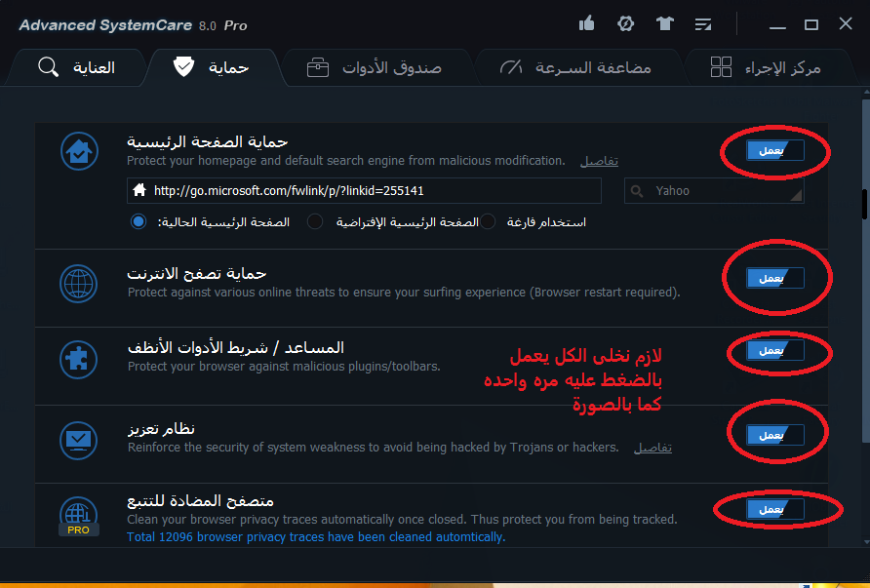The image size is (870, 588).
Task: Click the speedometer icon for مضاعفة السرعة
Action: coord(511,67)
